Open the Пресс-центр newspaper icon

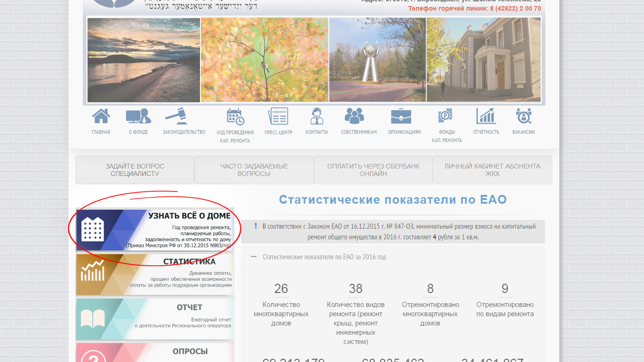tap(279, 116)
